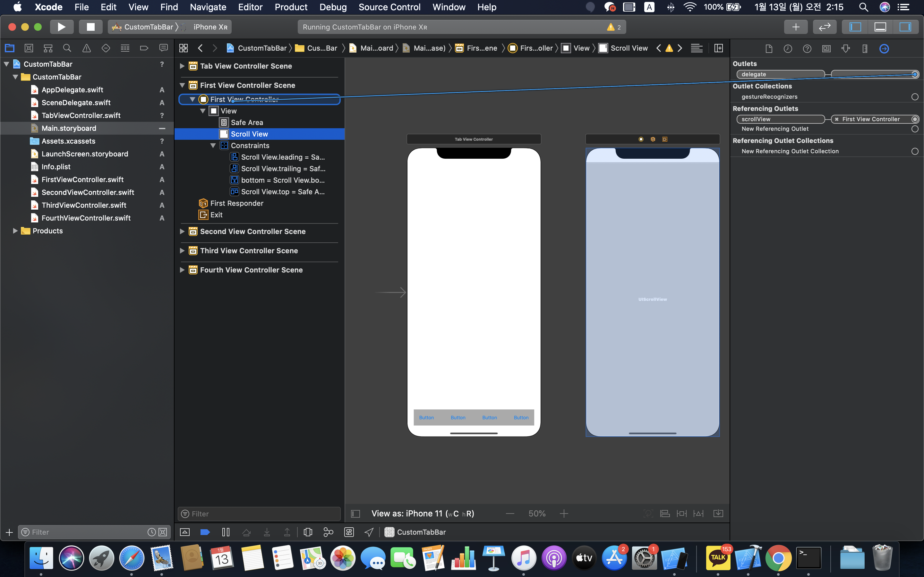924x577 pixels.
Task: Click the document outline Filter field
Action: click(260, 514)
